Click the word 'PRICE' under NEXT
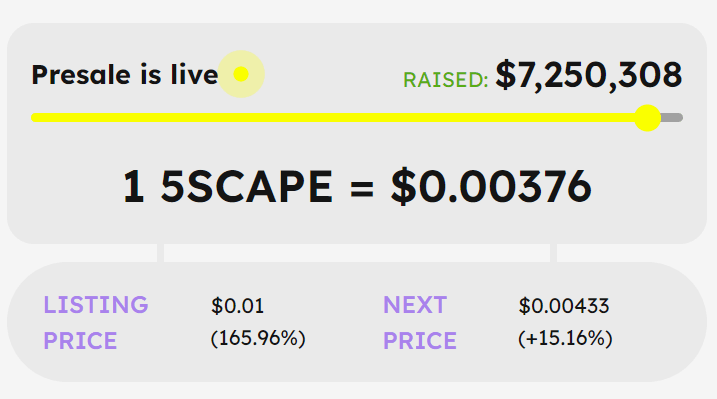This screenshot has width=717, height=399. pos(420,341)
